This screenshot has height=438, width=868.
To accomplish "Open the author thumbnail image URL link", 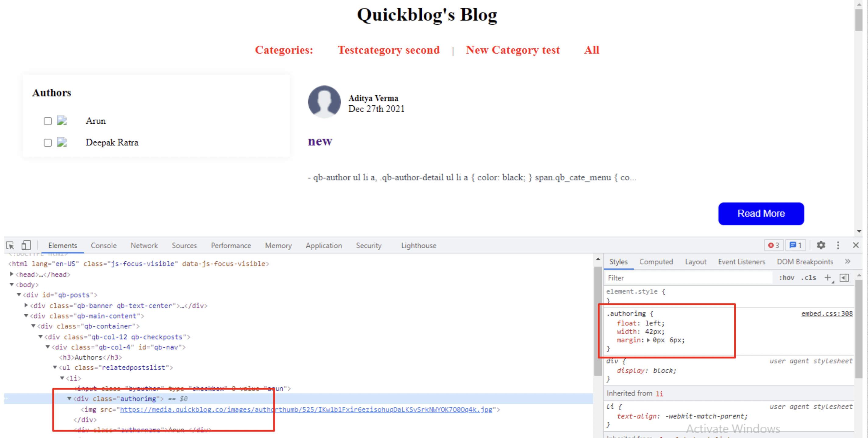I will pyautogui.click(x=306, y=409).
